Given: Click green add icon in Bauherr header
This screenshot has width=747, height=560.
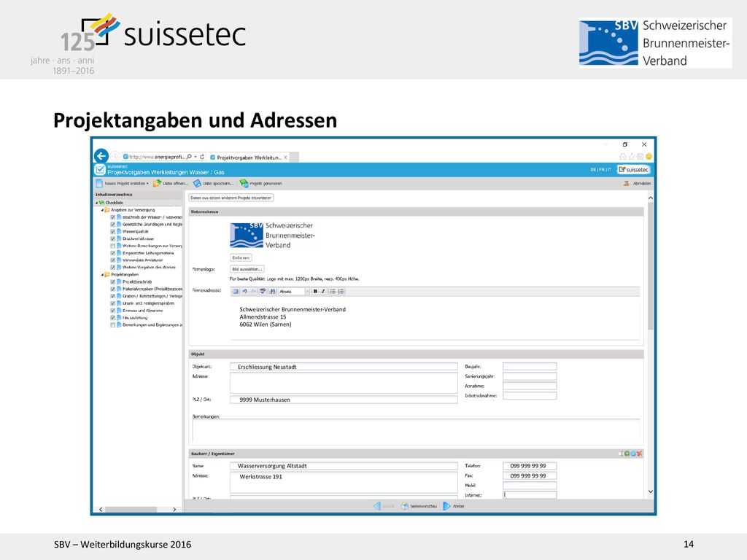Looking at the screenshot, I should pyautogui.click(x=627, y=454).
